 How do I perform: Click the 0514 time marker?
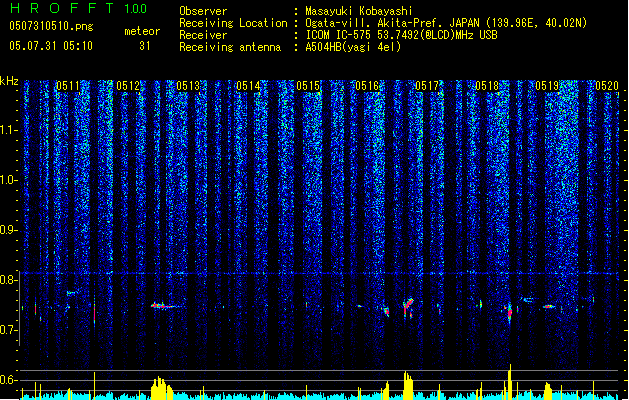coord(248,86)
